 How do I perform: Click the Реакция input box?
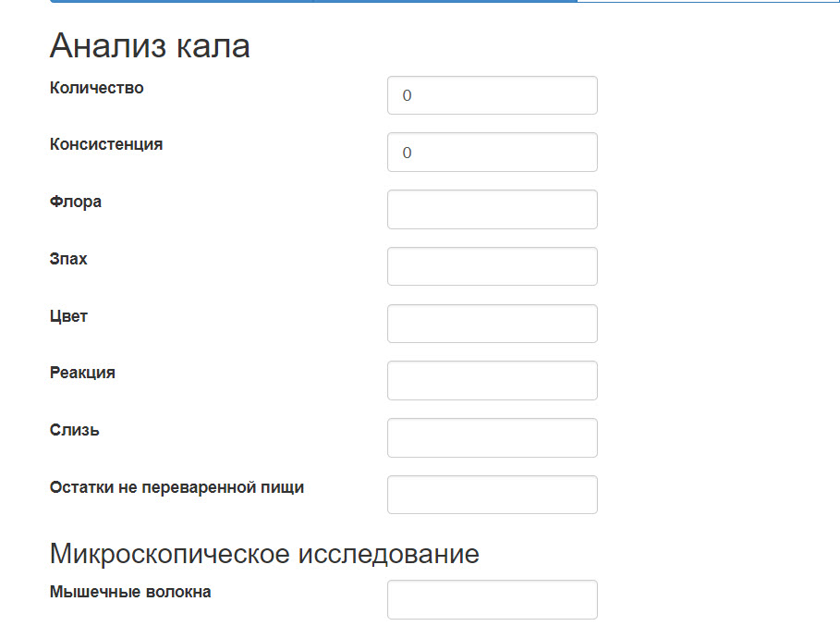(x=492, y=381)
